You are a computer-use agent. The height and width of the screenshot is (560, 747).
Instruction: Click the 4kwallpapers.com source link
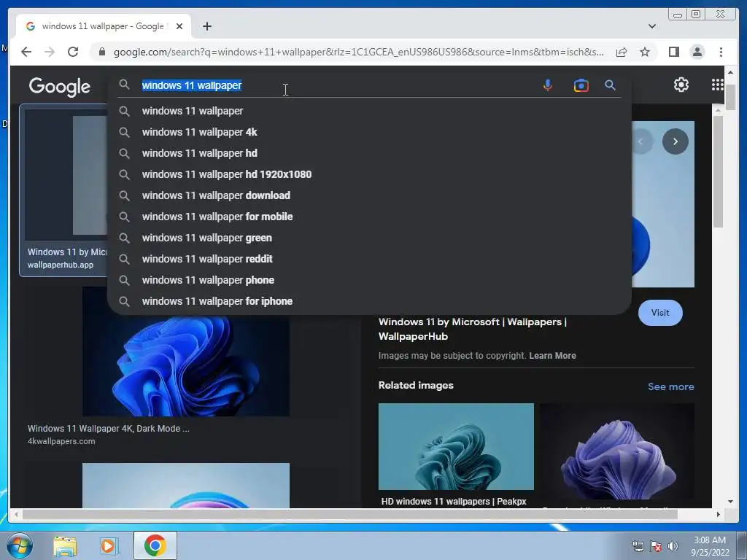[x=61, y=441]
